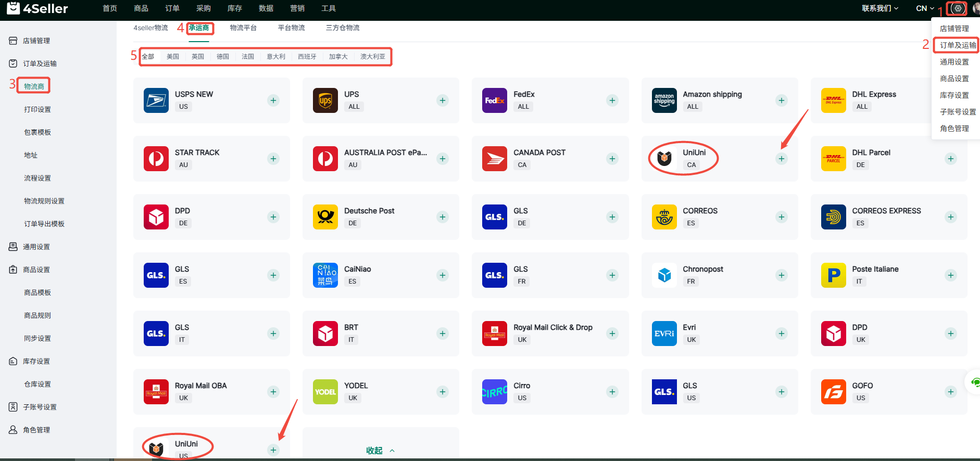Switch to 承运商 tab

(x=199, y=28)
